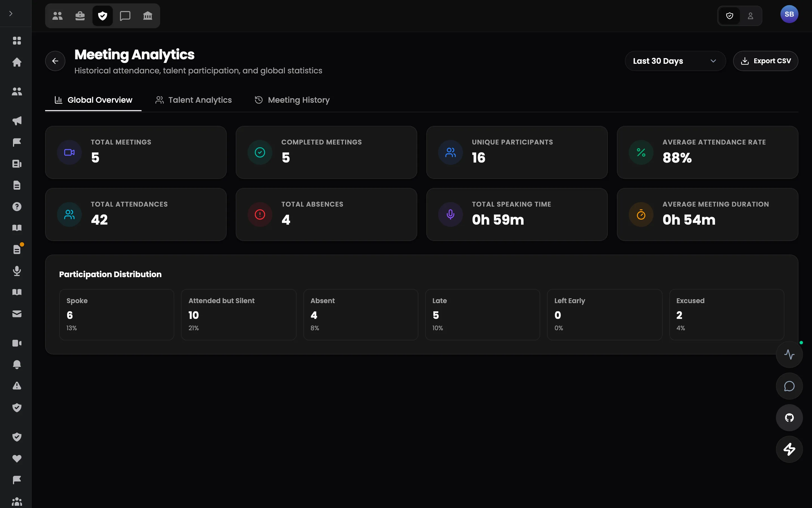
Task: Go to Home via the sidebar house icon
Action: point(17,62)
